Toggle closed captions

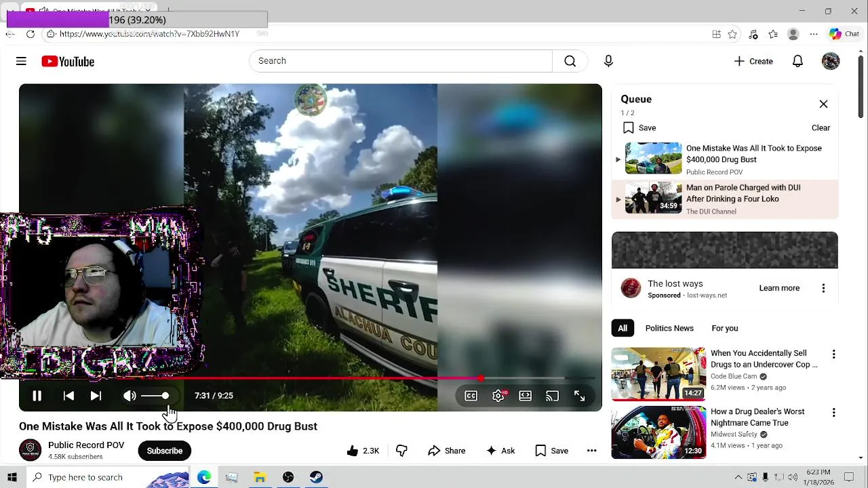[x=471, y=396]
